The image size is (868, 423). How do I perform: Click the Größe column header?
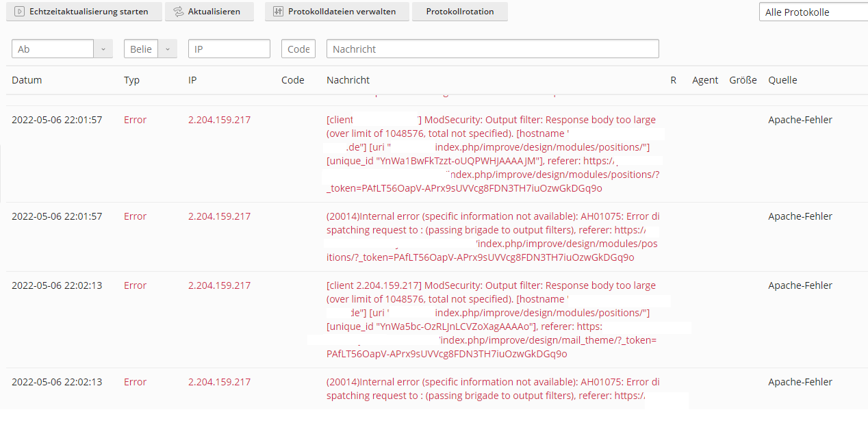tap(743, 80)
